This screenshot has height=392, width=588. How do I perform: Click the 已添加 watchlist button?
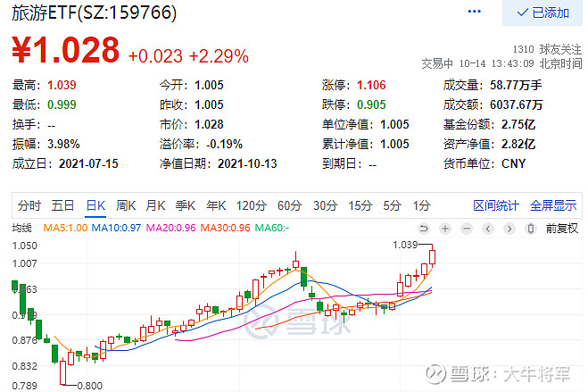point(542,13)
